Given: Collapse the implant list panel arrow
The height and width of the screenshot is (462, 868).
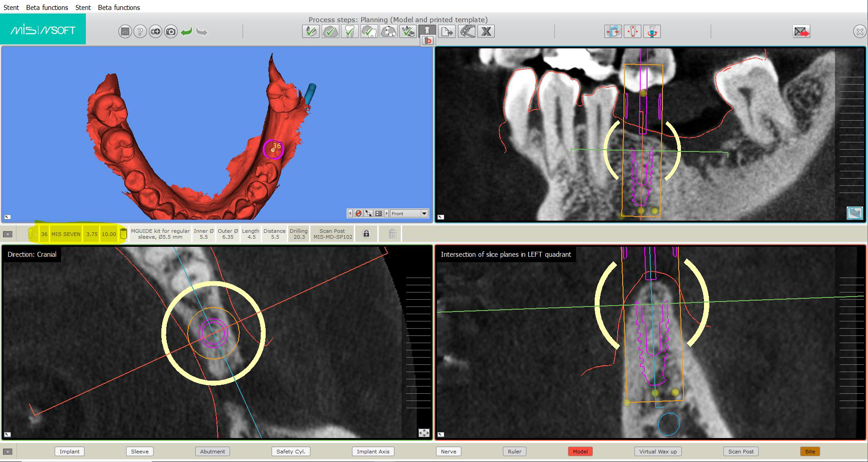Looking at the screenshot, I should point(8,234).
